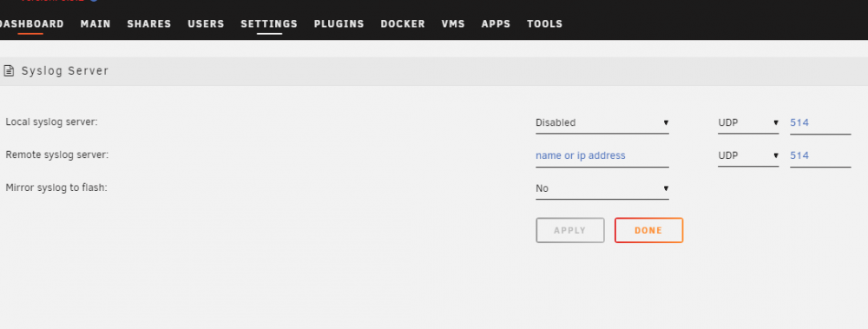Click Remote syslog server name or ip address field

tap(602, 155)
